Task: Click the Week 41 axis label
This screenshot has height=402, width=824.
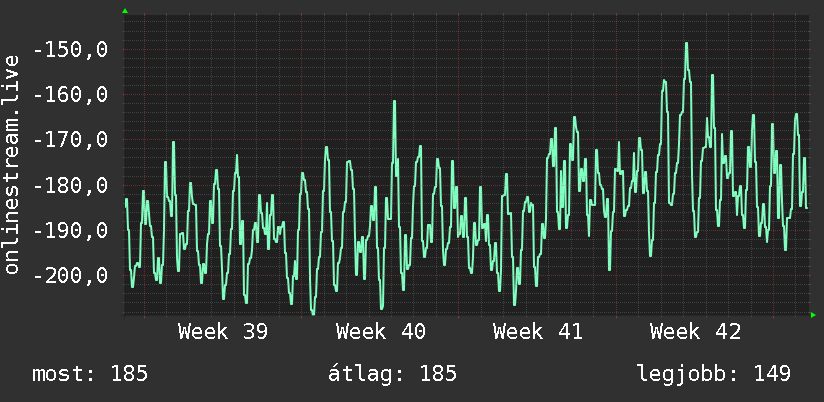Action: (x=538, y=332)
